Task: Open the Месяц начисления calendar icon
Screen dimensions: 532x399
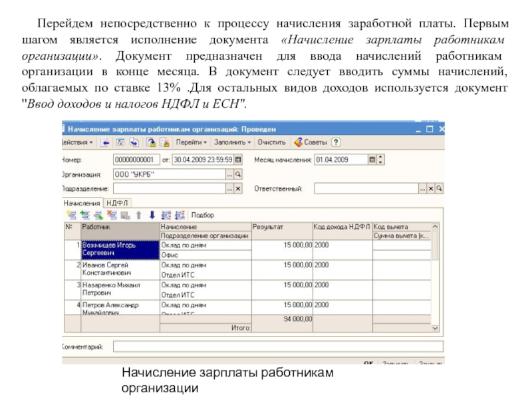Action: pyautogui.click(x=372, y=160)
